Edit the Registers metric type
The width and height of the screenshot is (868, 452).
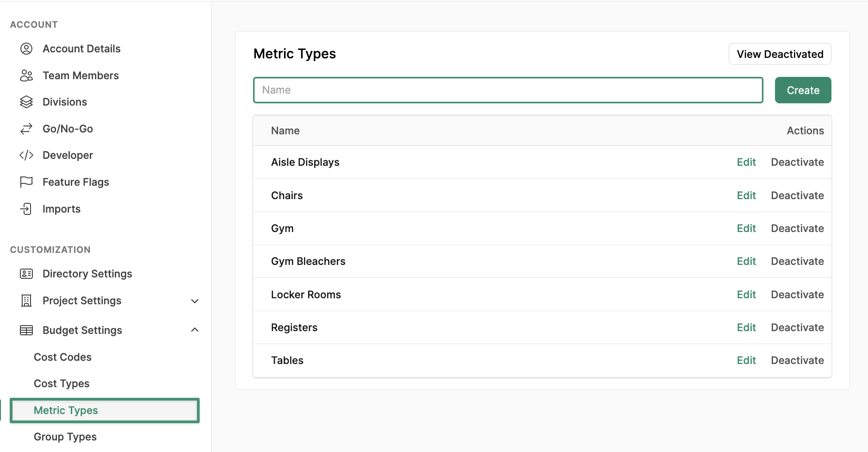pos(746,327)
